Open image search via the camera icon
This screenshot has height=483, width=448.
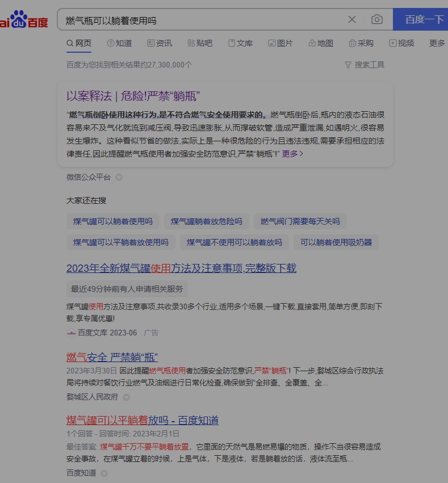click(x=376, y=19)
